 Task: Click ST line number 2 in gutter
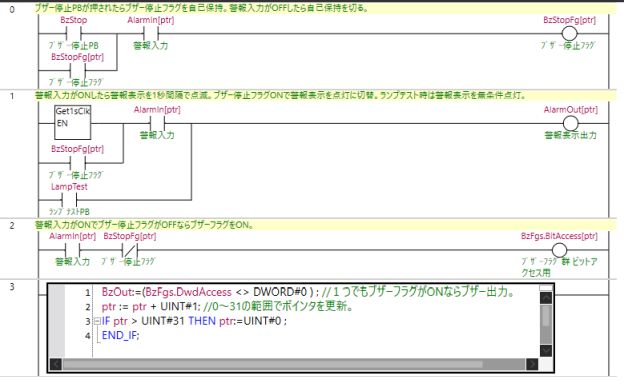88,307
